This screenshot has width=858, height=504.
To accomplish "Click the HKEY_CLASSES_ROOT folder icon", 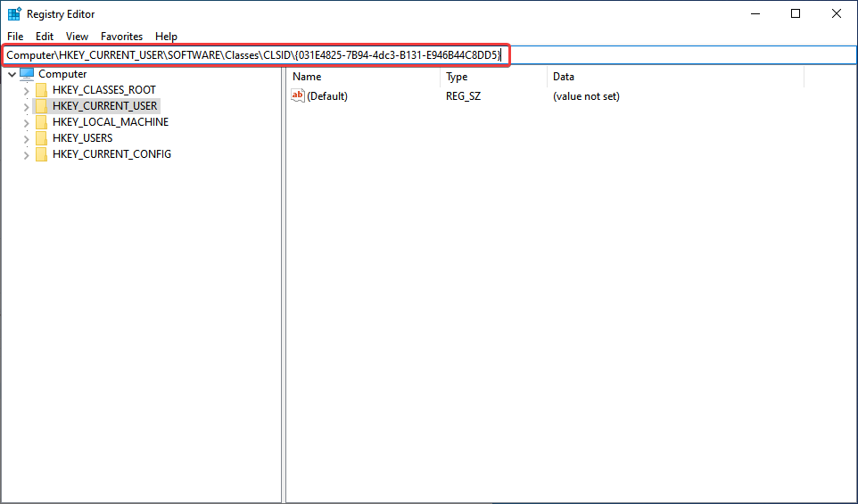I will coord(41,90).
